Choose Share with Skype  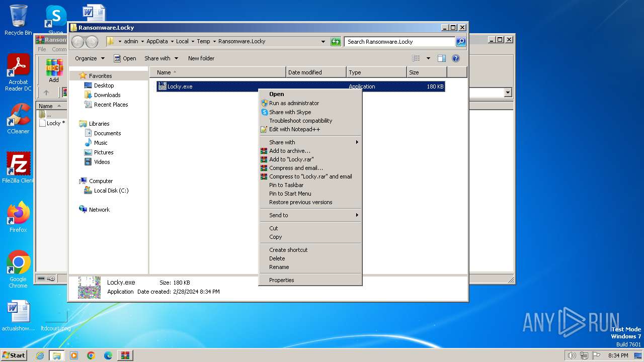[x=310, y=112]
